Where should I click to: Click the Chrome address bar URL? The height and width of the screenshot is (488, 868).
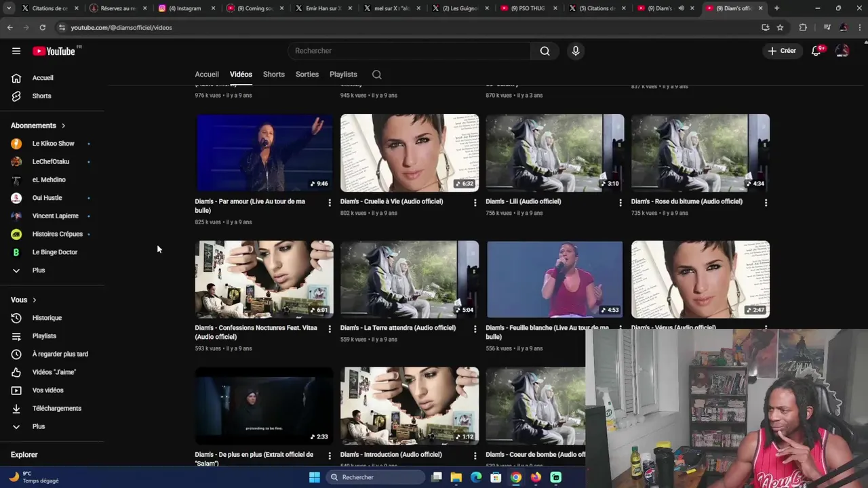[x=121, y=28]
